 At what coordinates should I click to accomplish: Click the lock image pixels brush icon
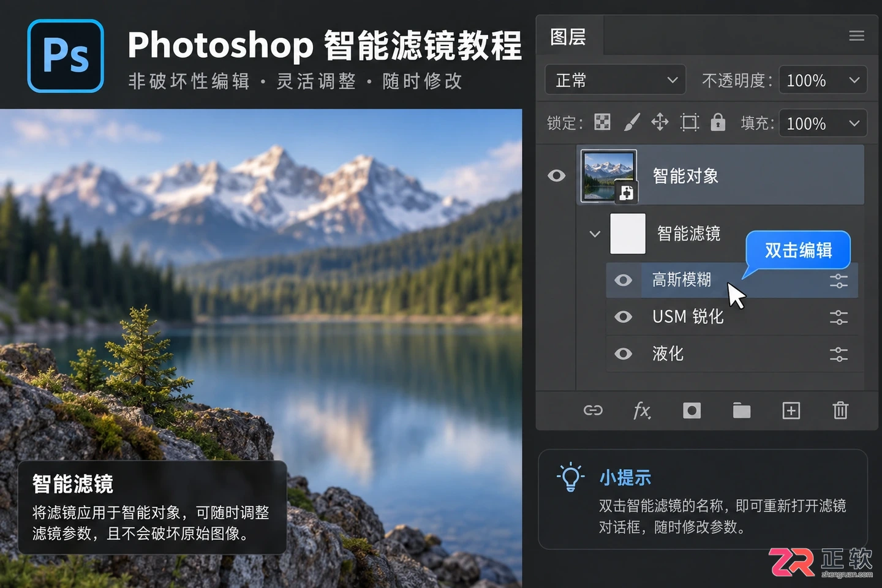[x=631, y=123]
